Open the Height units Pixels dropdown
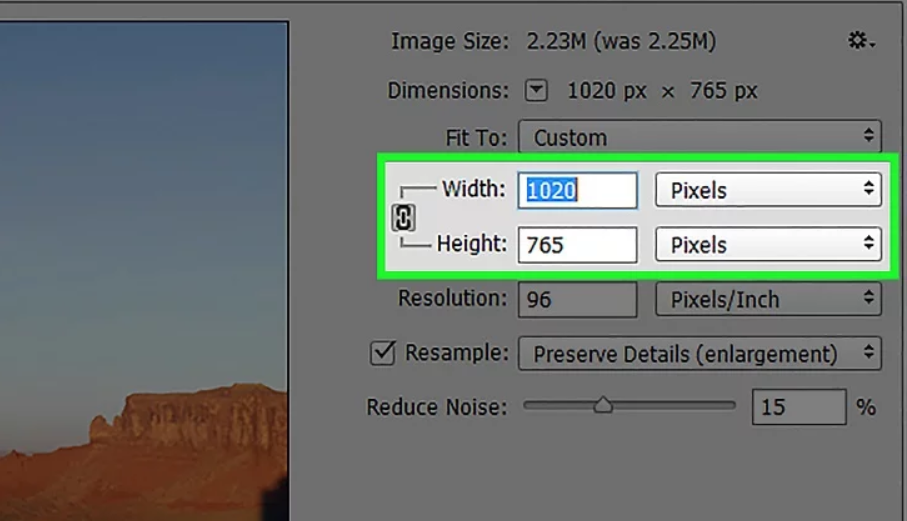 click(767, 245)
